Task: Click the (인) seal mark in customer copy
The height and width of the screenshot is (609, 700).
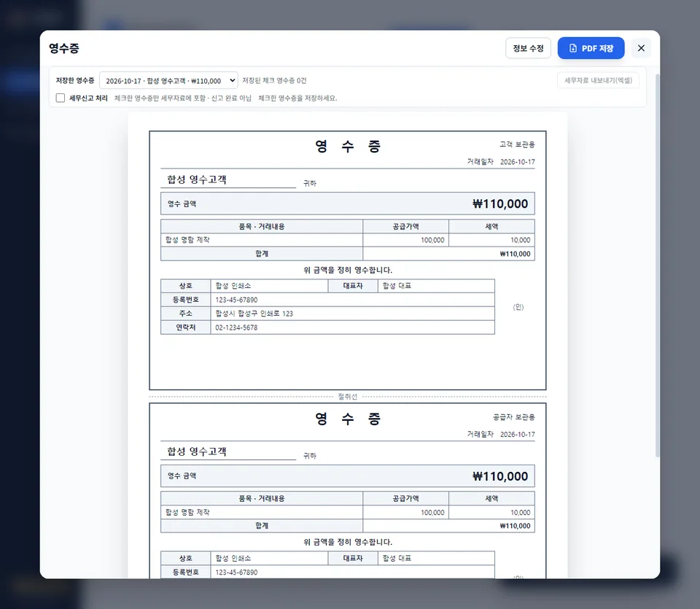Action: 518,307
